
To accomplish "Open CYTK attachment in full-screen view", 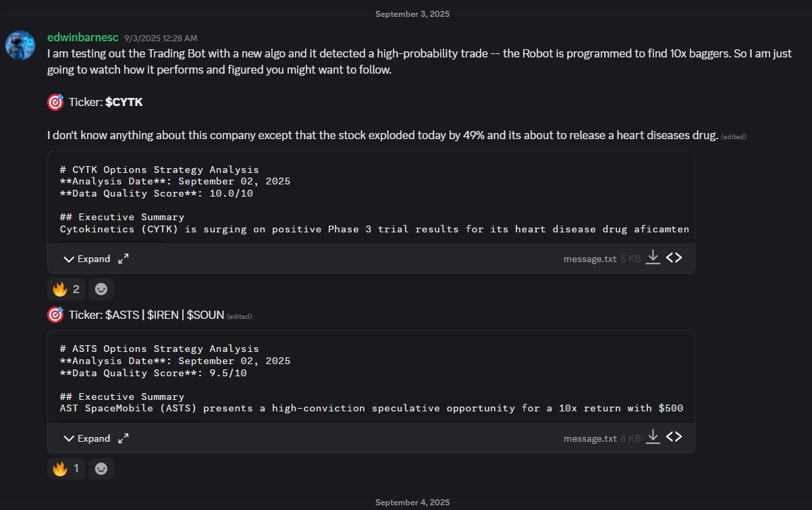I will pyautogui.click(x=124, y=259).
